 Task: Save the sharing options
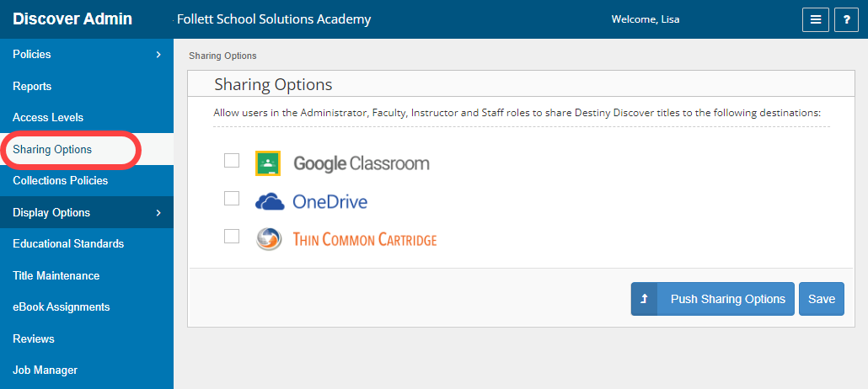pyautogui.click(x=822, y=299)
